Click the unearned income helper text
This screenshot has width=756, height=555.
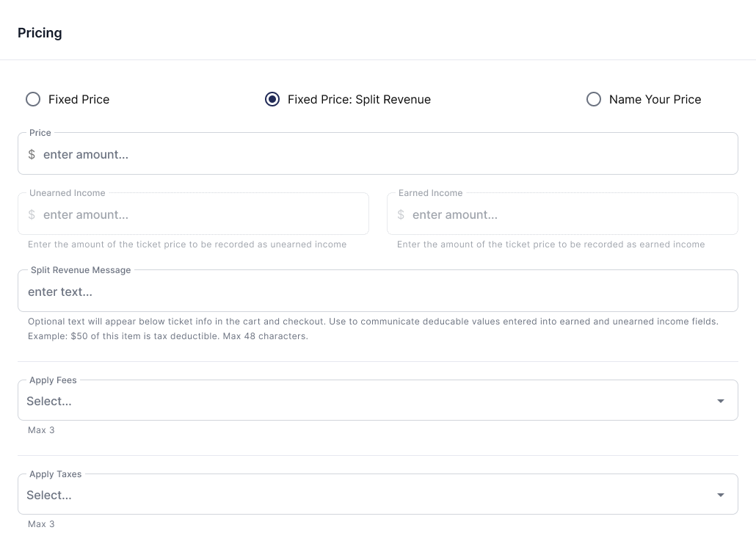coord(187,244)
